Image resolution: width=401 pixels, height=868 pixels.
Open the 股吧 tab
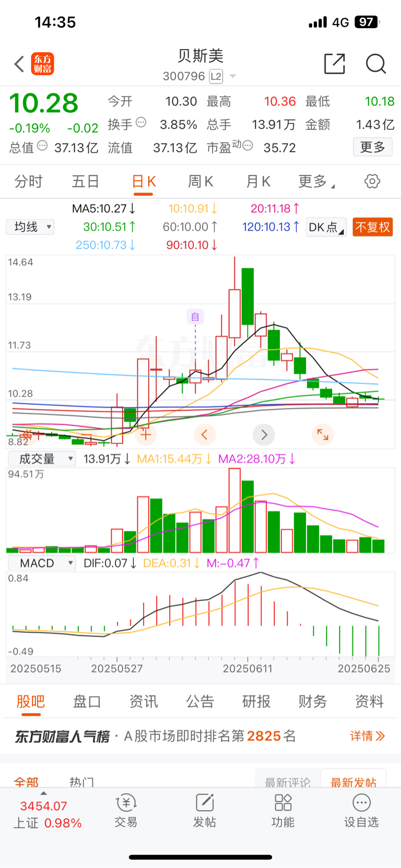30,701
